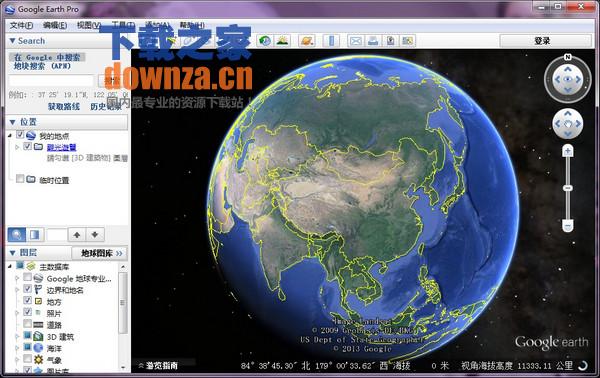
Task: Collapse the 主数据库 tree node
Action: click(x=10, y=266)
